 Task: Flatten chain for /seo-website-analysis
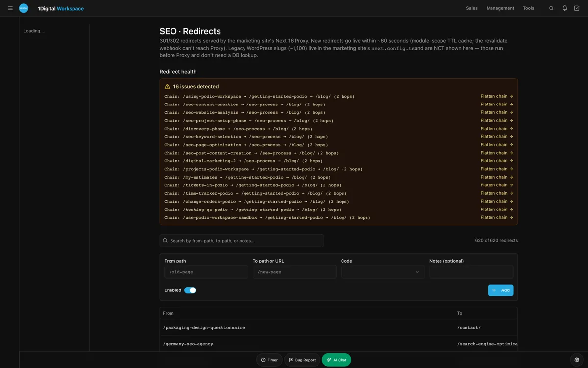click(x=496, y=112)
